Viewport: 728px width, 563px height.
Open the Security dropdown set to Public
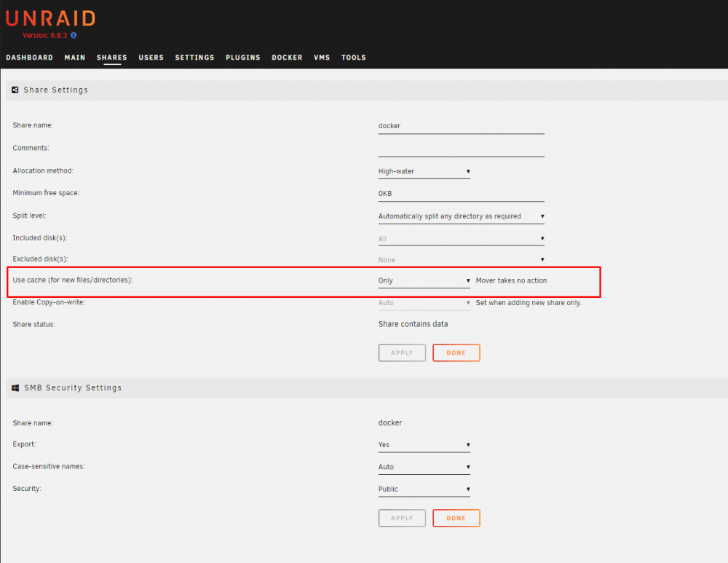tap(424, 489)
